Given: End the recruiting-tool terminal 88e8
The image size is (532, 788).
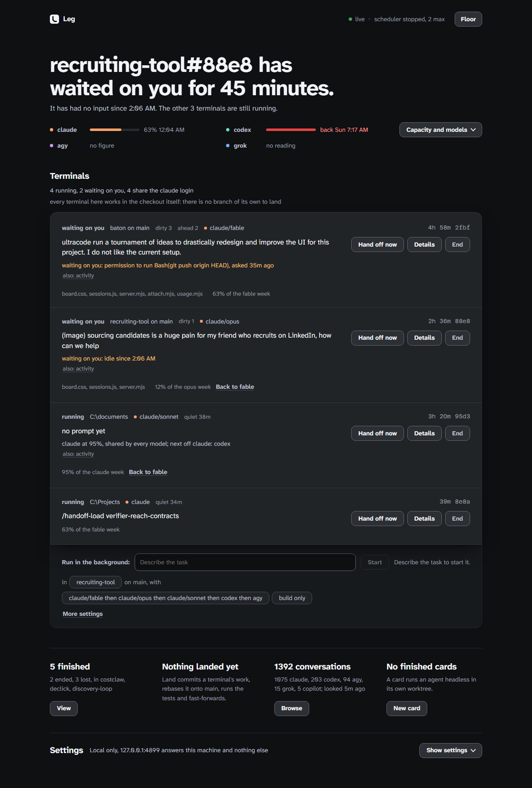Looking at the screenshot, I should [x=457, y=338].
